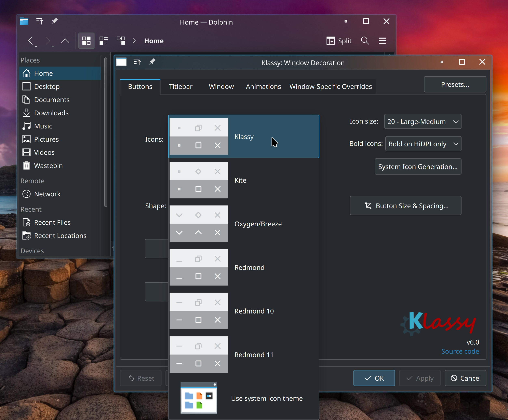
Task: Click the Presets... button
Action: [x=455, y=84]
